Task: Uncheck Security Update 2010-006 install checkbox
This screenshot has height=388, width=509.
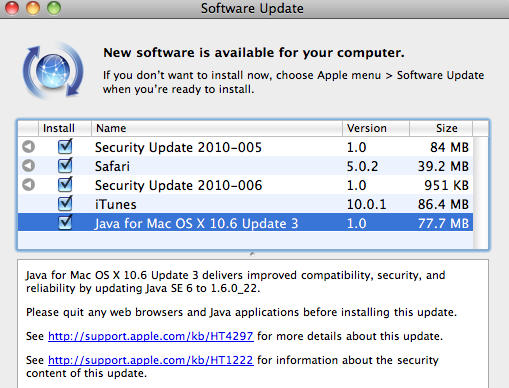Action: pos(65,185)
